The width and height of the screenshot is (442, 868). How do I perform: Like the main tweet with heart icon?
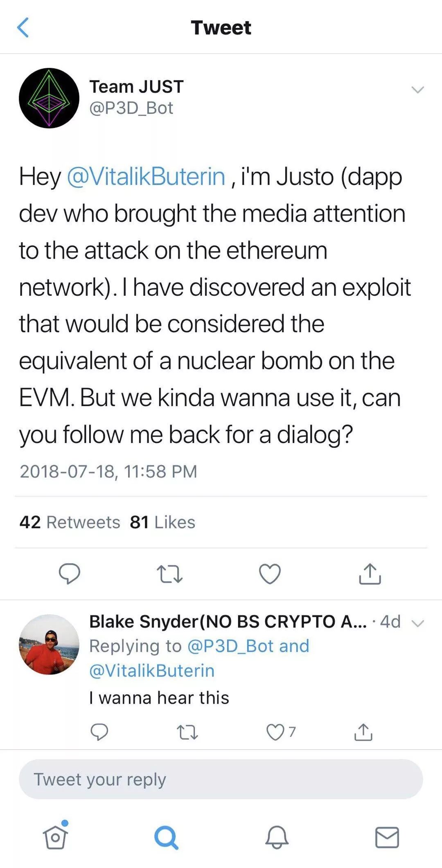tap(270, 573)
